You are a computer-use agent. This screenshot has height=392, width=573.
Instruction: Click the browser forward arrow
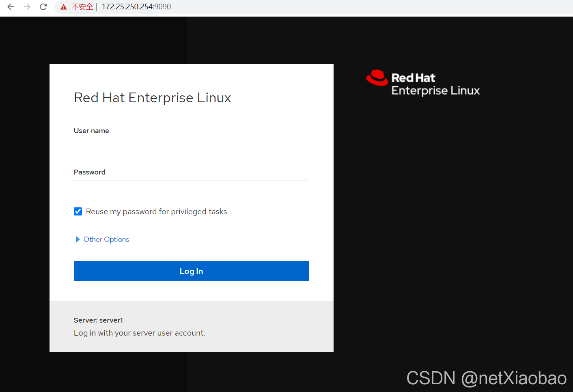27,6
